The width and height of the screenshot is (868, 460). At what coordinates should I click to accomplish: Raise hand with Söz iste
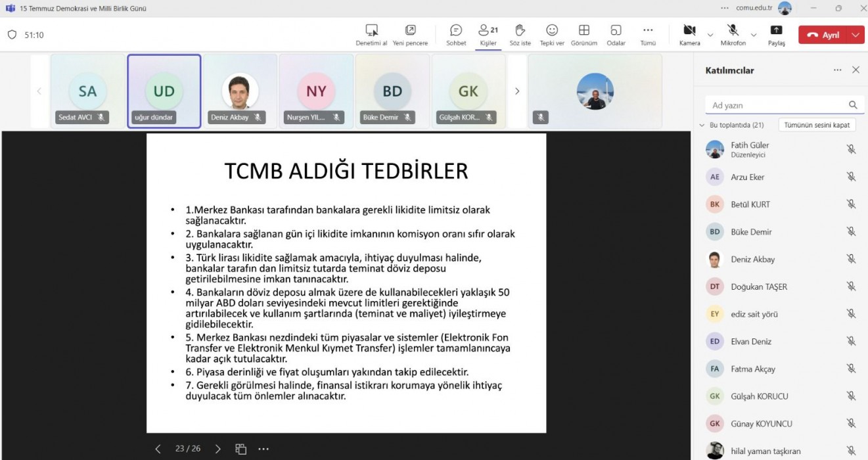tap(520, 35)
